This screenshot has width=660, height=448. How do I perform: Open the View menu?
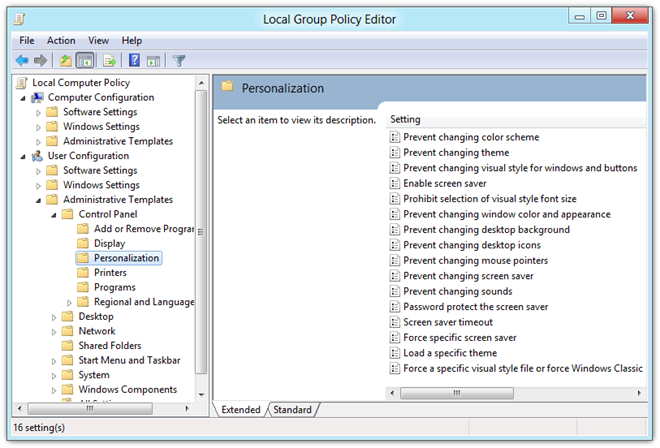[98, 40]
